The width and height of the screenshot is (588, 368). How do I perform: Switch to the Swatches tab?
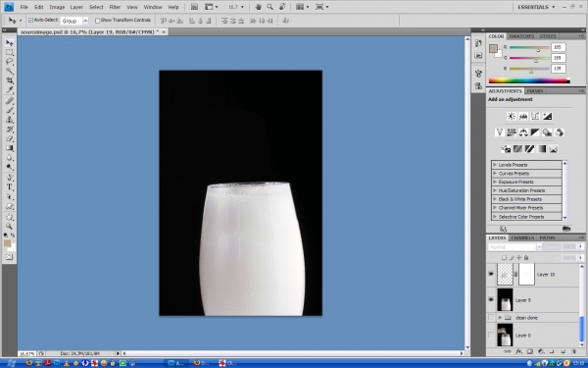click(x=521, y=36)
